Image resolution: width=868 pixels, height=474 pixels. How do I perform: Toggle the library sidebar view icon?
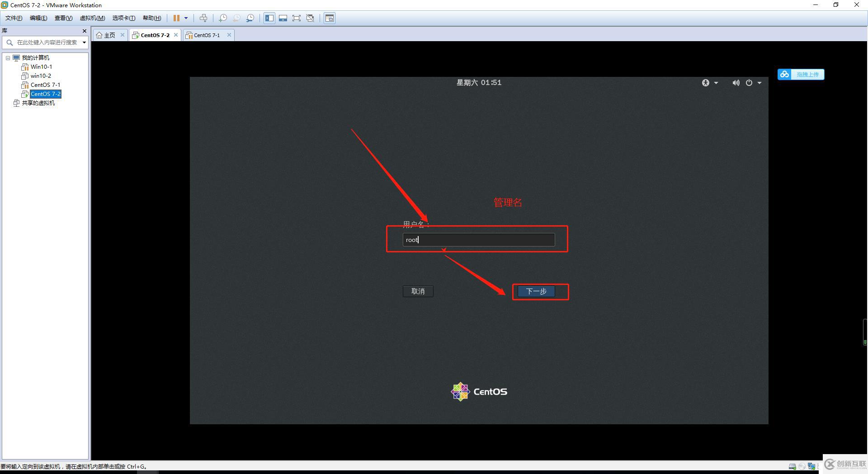tap(269, 18)
